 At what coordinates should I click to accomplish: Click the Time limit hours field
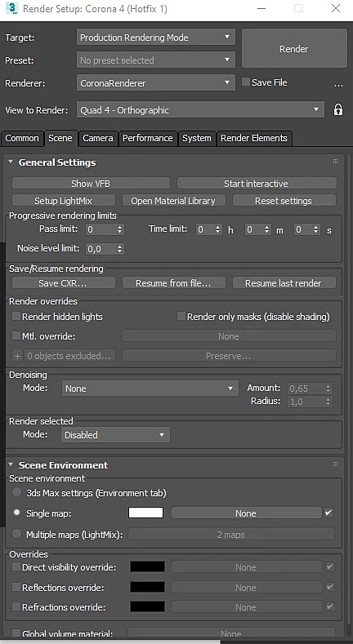(205, 229)
